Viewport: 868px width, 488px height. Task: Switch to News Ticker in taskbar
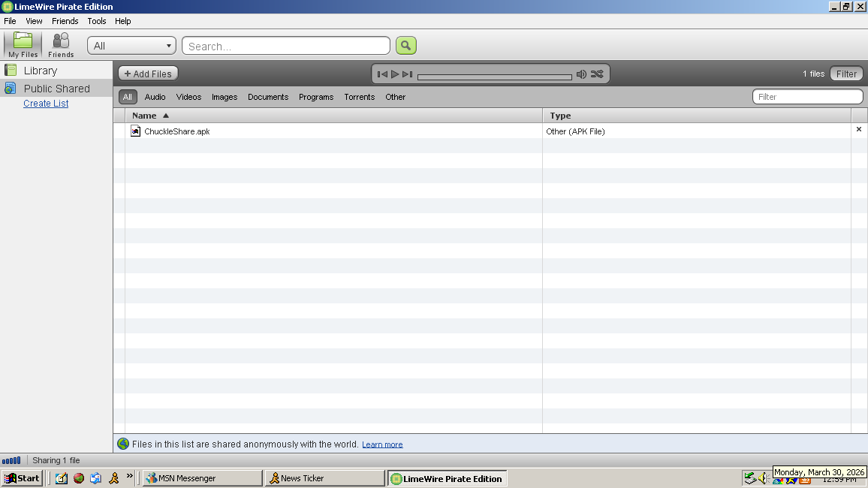324,478
